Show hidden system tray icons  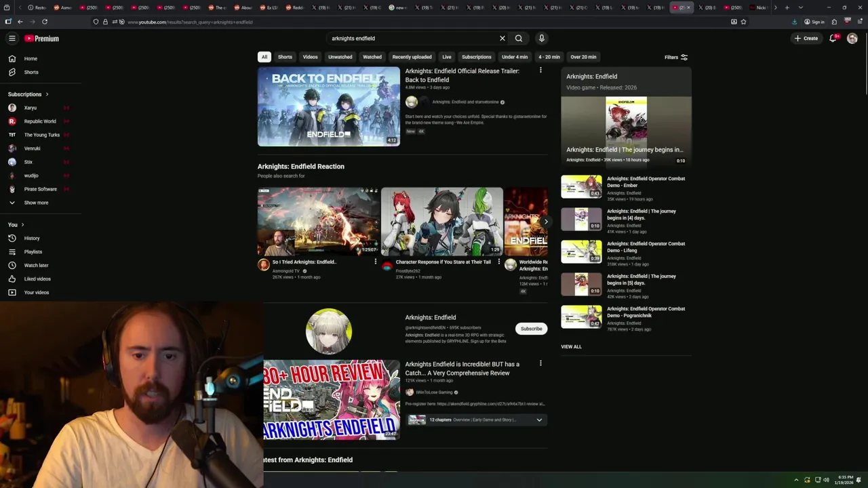tap(796, 480)
